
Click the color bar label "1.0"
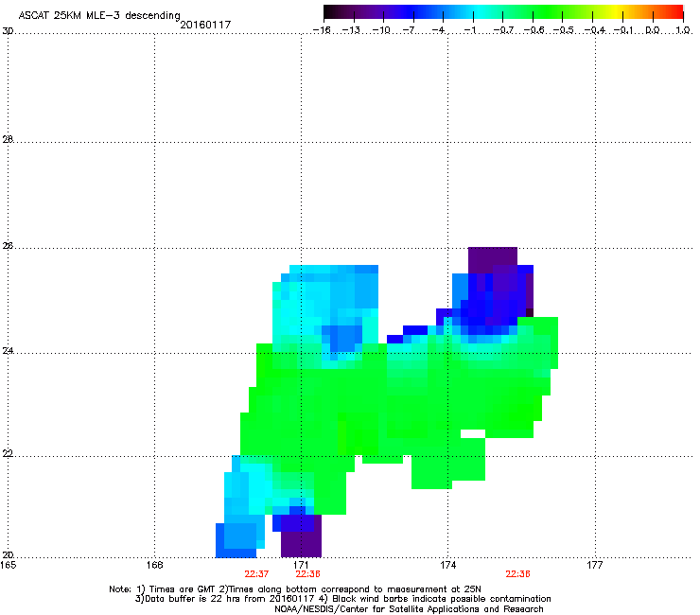coord(683,30)
